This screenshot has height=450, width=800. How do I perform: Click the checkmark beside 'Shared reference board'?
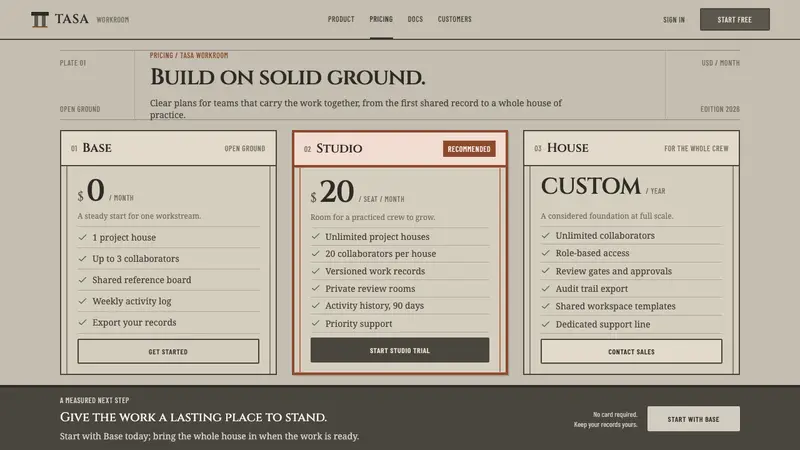(83, 280)
